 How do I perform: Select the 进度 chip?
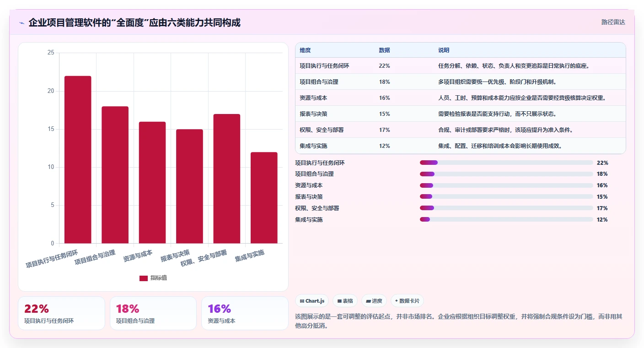374,301
